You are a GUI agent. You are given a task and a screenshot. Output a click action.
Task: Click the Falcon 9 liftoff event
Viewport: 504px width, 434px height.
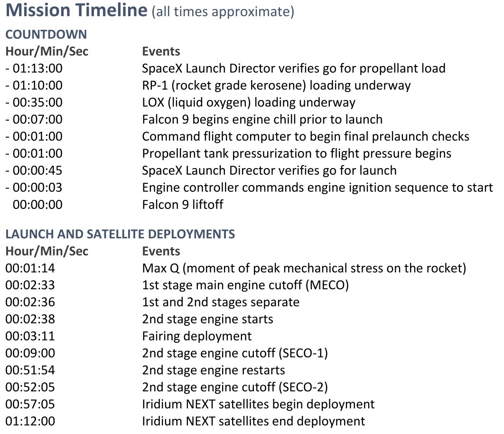tap(183, 204)
